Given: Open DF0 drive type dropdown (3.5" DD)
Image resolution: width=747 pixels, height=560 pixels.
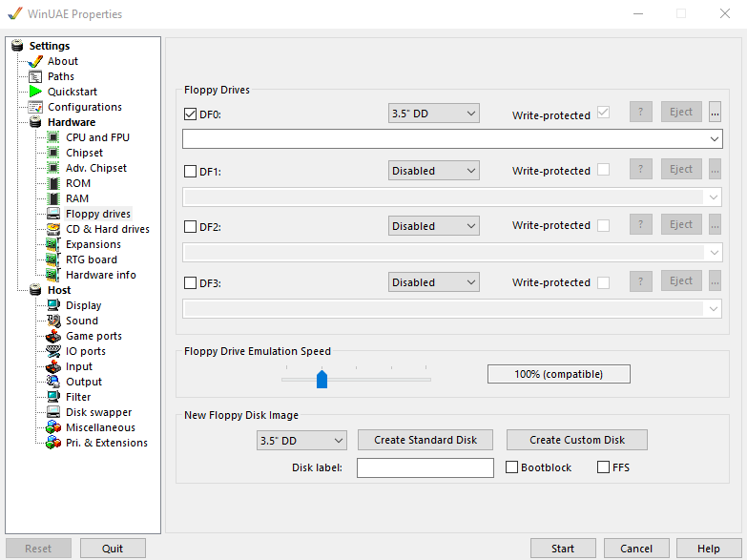Looking at the screenshot, I should click(433, 114).
